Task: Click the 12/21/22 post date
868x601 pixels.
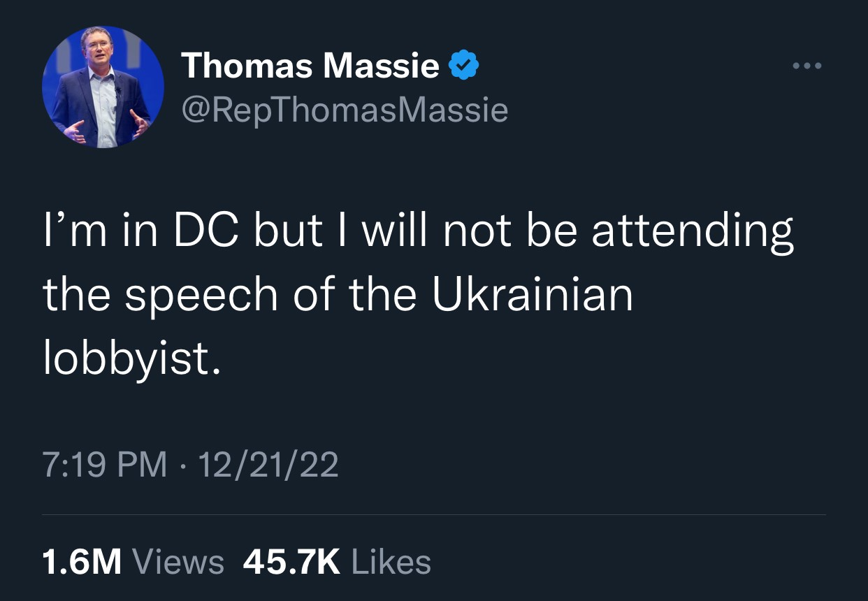Action: [x=269, y=465]
